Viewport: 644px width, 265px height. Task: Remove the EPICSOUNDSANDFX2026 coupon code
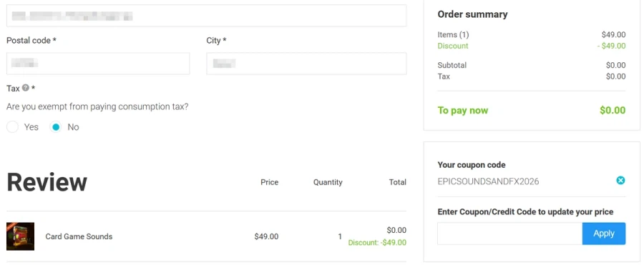(620, 180)
